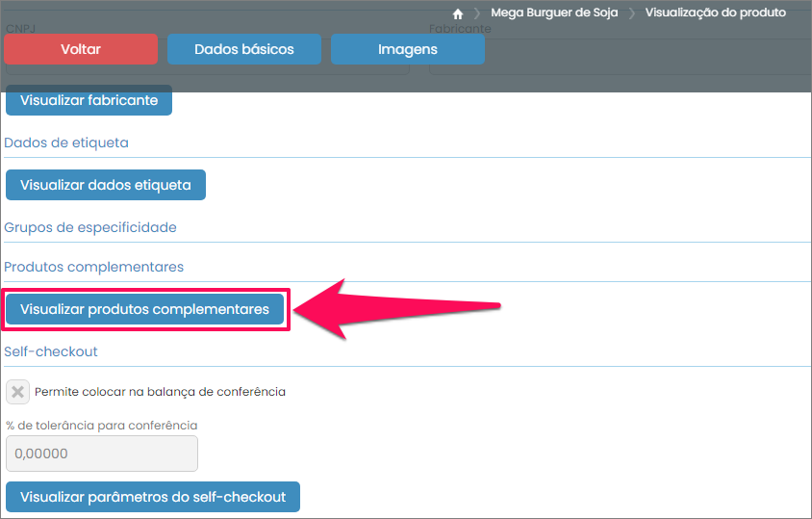This screenshot has height=519, width=812.
Task: Collapse the Produtos complementares section header
Action: tap(94, 267)
